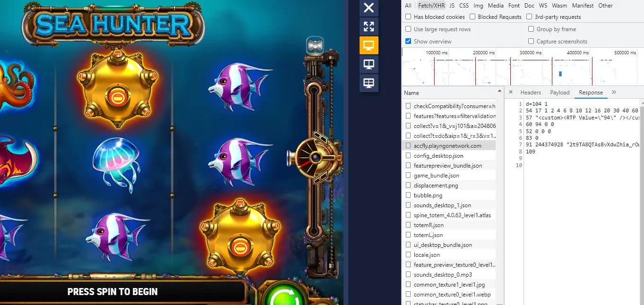Click the Name column header

pos(453,93)
